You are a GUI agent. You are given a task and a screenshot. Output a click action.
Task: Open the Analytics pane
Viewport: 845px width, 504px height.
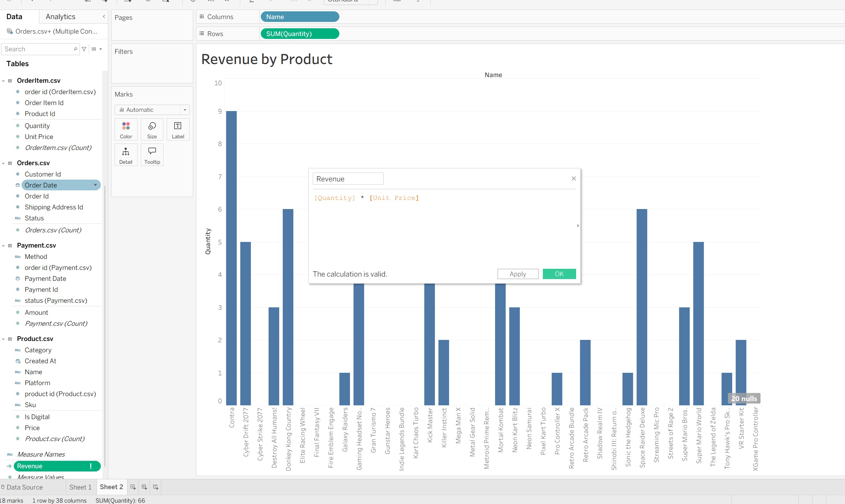click(60, 16)
